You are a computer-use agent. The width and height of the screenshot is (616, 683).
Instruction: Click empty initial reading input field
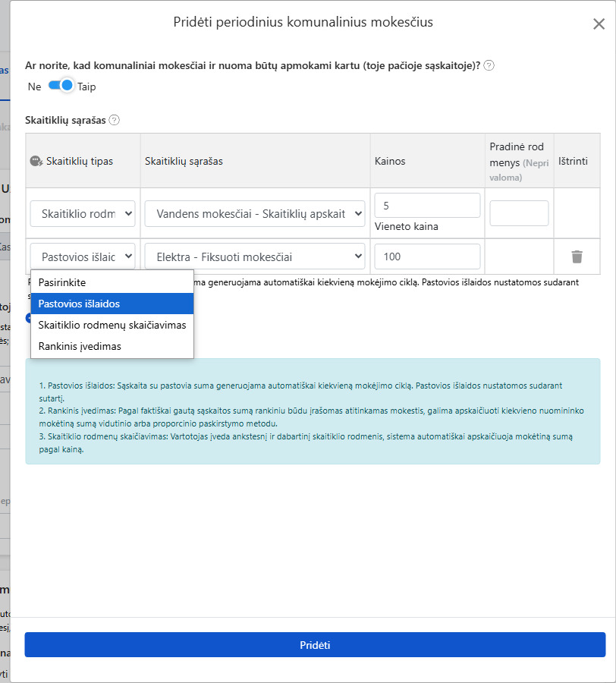click(x=519, y=213)
